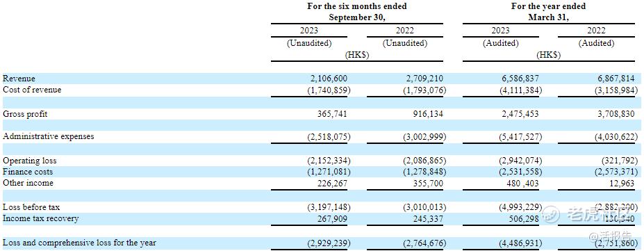Click the Administrative expenses row label
The width and height of the screenshot is (644, 251).
coord(48,136)
